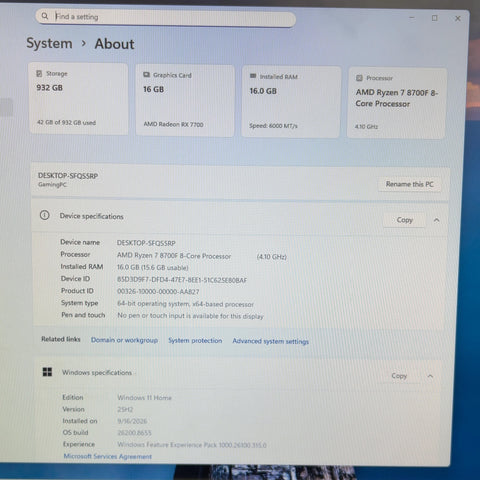Screen dimensions: 480x480
Task: Copy the device specifications
Action: (404, 220)
